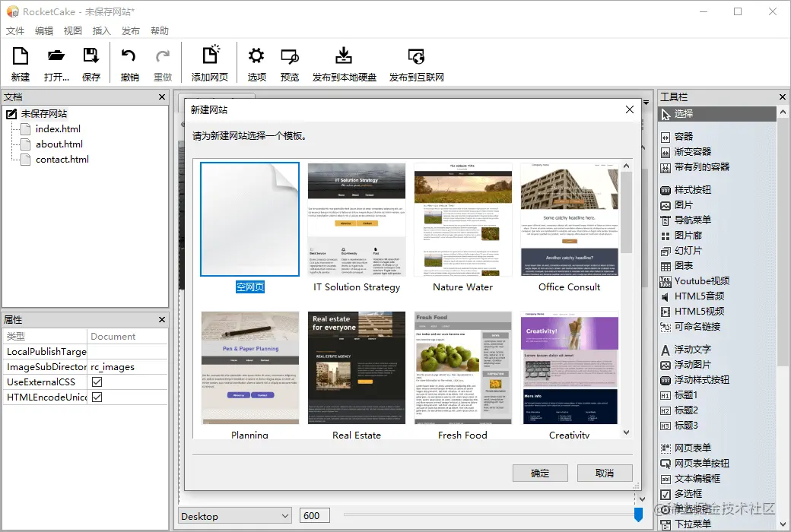Close the 属性 panel
This screenshot has height=532, width=791.
point(162,320)
